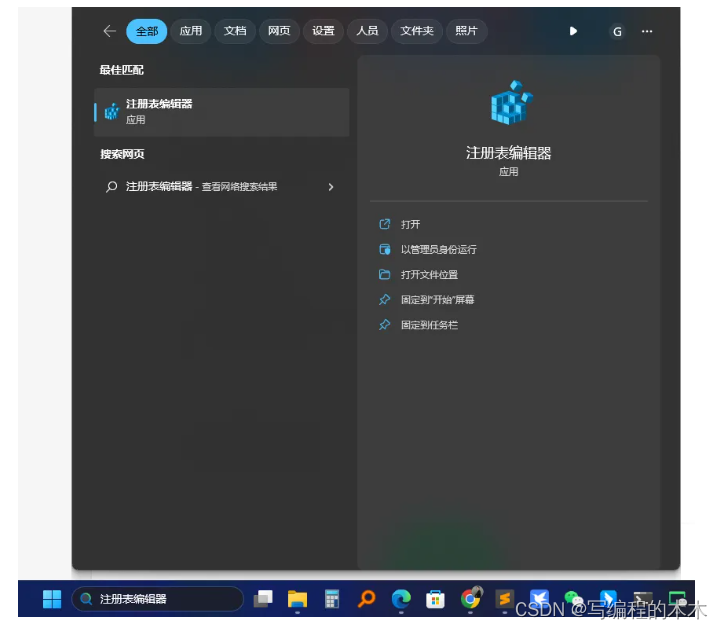
Task: Switch to the 应用 filter tab
Action: [191, 31]
